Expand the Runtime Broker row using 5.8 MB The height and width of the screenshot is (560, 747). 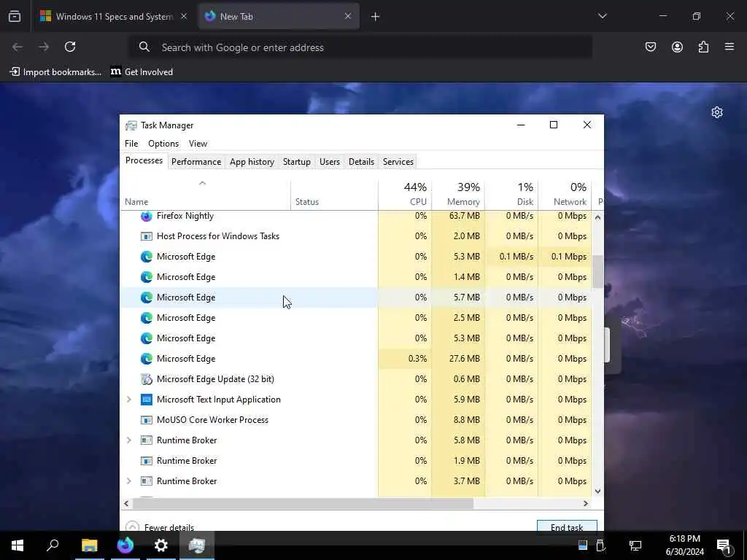tap(128, 440)
